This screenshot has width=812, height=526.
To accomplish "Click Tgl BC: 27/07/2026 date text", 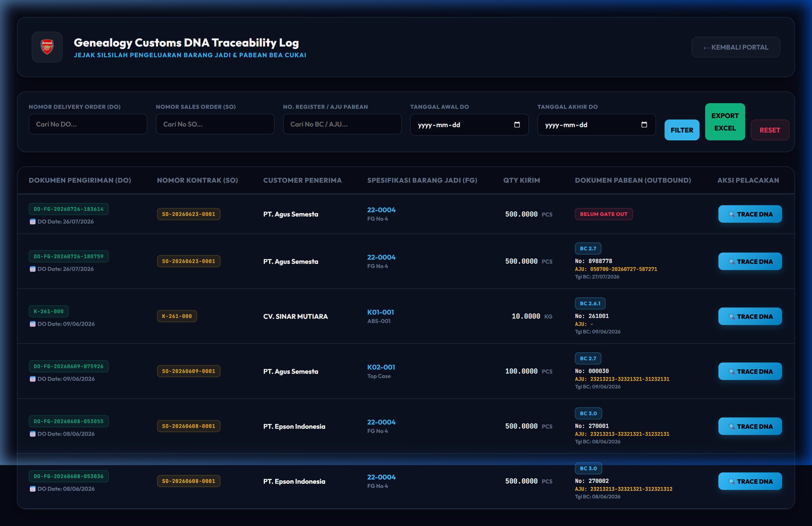I will coord(597,277).
